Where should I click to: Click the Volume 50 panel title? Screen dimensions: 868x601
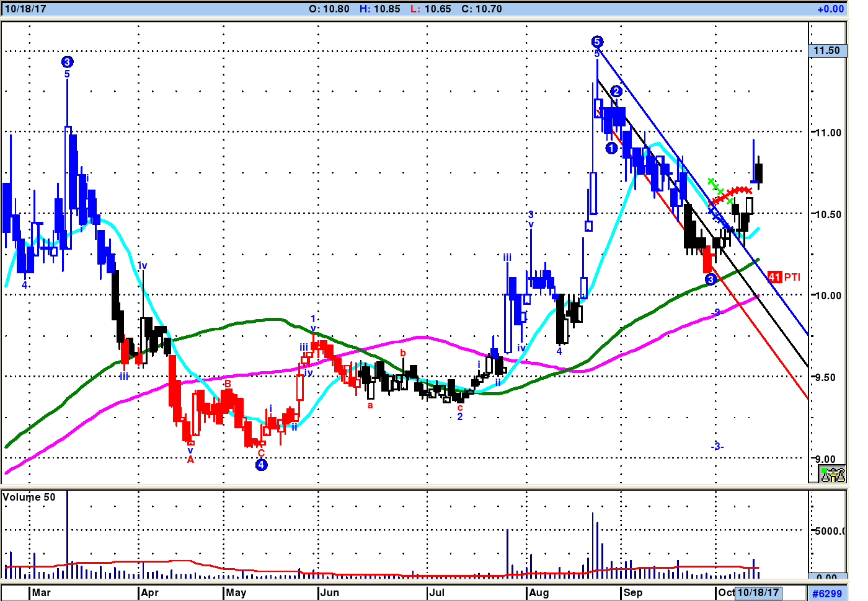[x=29, y=497]
